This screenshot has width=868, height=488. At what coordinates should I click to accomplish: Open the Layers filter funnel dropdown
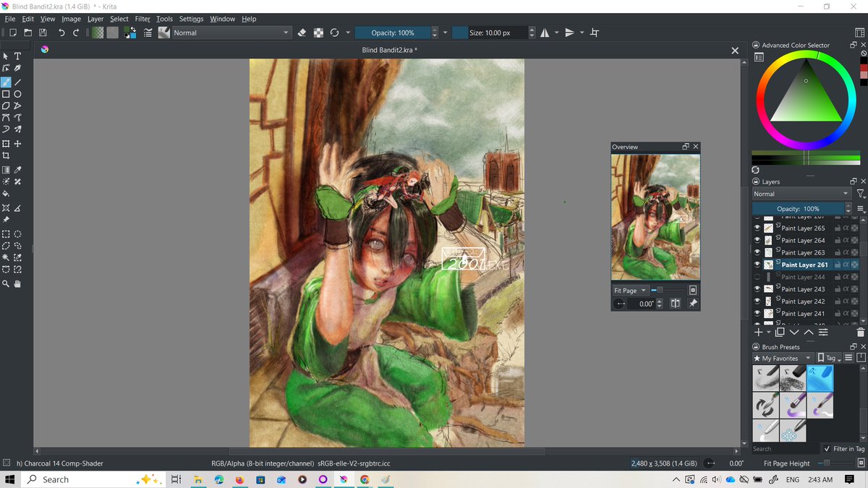coord(861,194)
